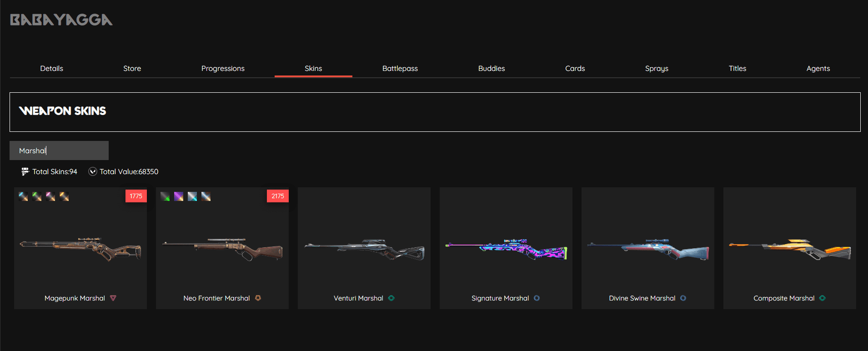Image resolution: width=868 pixels, height=351 pixels.
Task: Click the Venturi Marshal tier icon
Action: pos(391,298)
